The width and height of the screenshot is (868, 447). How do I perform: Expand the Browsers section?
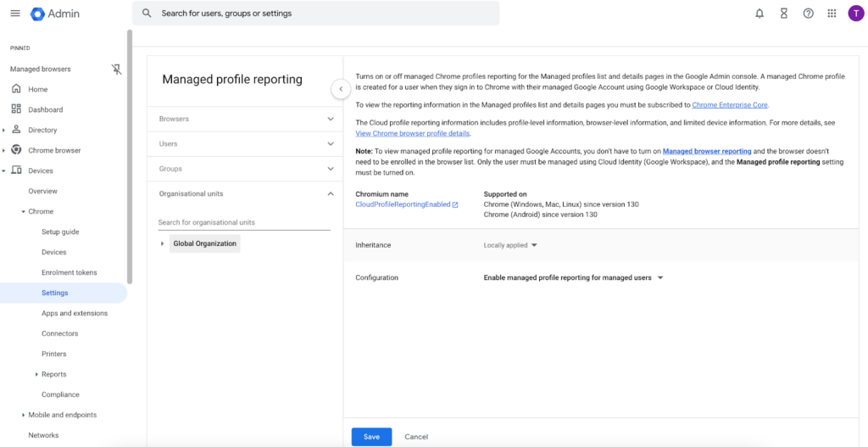tap(331, 119)
